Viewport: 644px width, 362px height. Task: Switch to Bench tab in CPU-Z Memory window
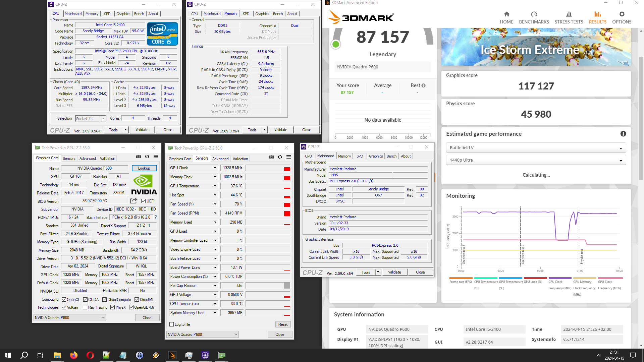point(278,14)
